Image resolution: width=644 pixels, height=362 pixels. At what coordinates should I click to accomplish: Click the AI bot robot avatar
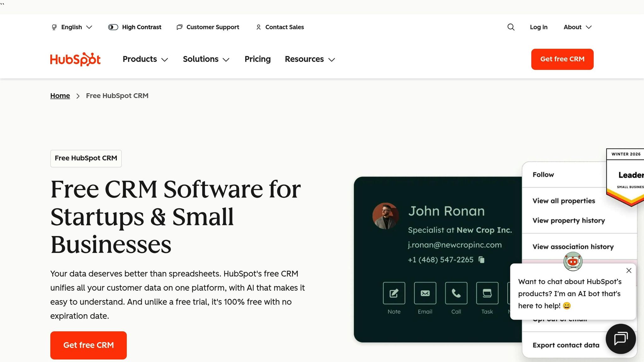pyautogui.click(x=573, y=261)
